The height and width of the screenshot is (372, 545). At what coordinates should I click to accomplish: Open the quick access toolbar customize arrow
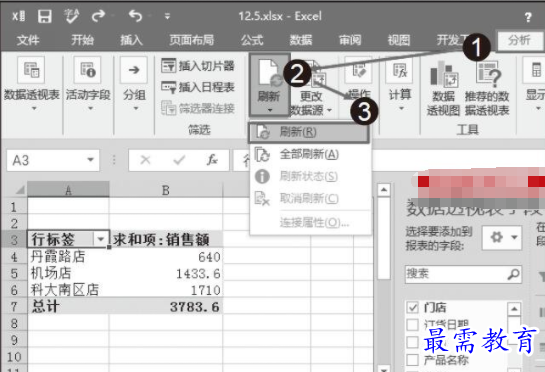pyautogui.click(x=167, y=16)
